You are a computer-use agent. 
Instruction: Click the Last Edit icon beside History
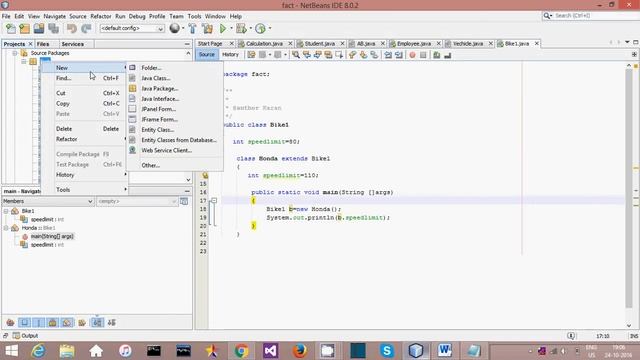click(x=251, y=55)
